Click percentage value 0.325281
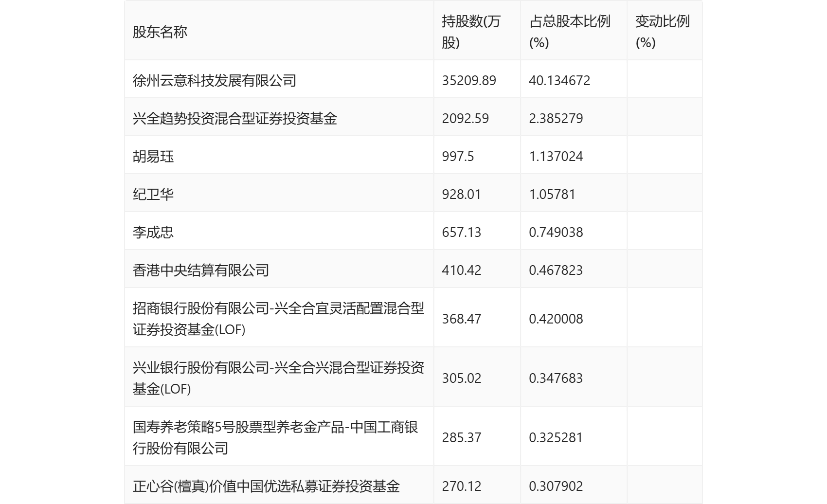Image resolution: width=827 pixels, height=504 pixels. (x=556, y=437)
